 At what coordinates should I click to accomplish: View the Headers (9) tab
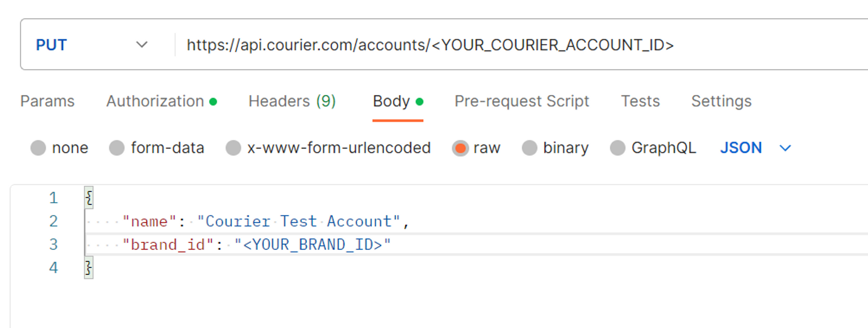(292, 101)
